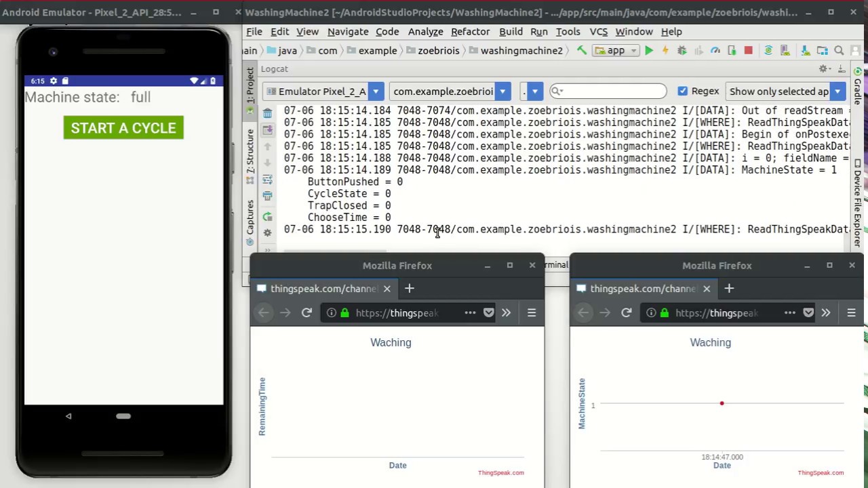Run the app with green play icon
The width and height of the screenshot is (868, 488).
[649, 51]
